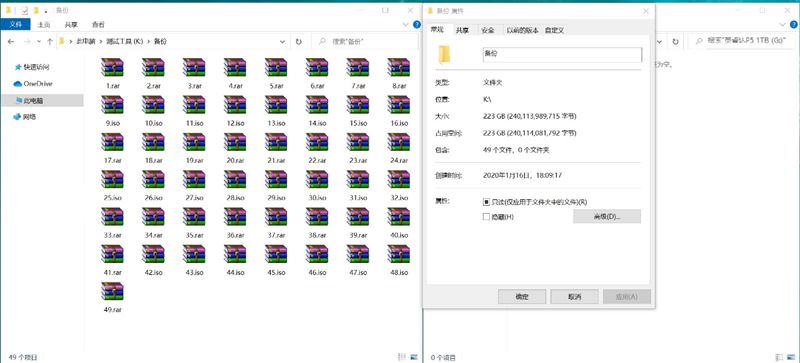Viewport: 800px width, 363px height.
Task: Open the 文件 menu tab
Action: point(16,25)
